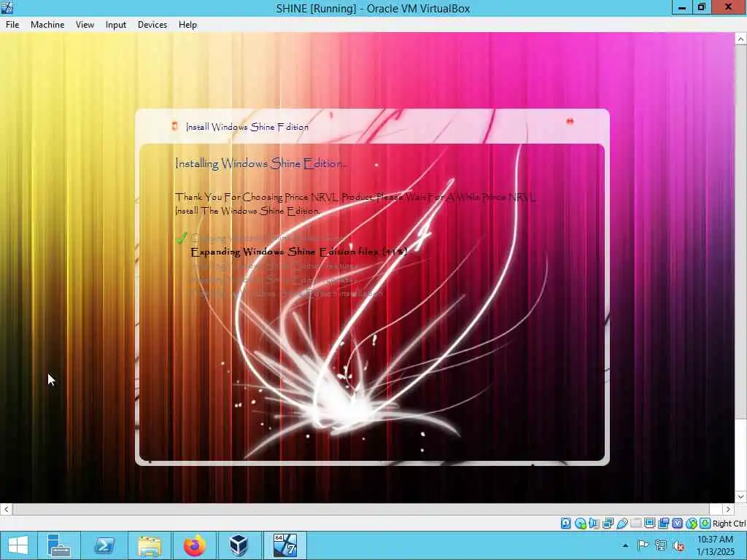Click the USB devices status icon
The image size is (747, 560).
pyautogui.click(x=622, y=524)
